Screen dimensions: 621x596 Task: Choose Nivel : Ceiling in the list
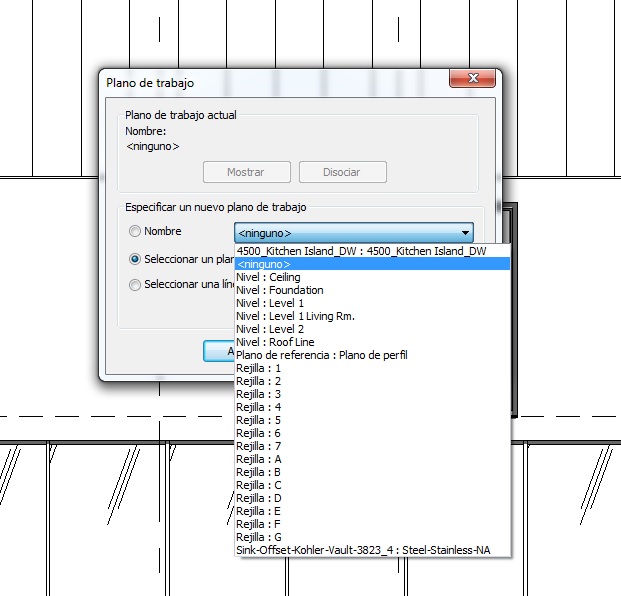[x=268, y=277]
